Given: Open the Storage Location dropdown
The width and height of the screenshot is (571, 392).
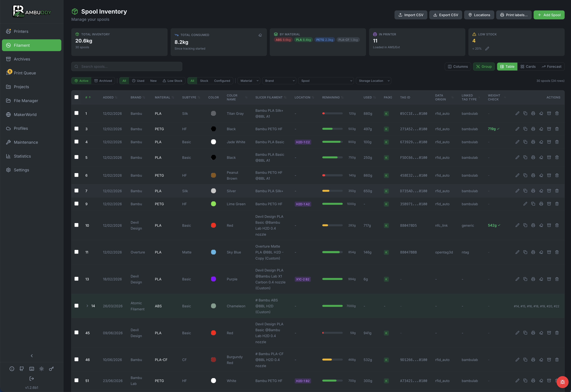Looking at the screenshot, I should 373,81.
